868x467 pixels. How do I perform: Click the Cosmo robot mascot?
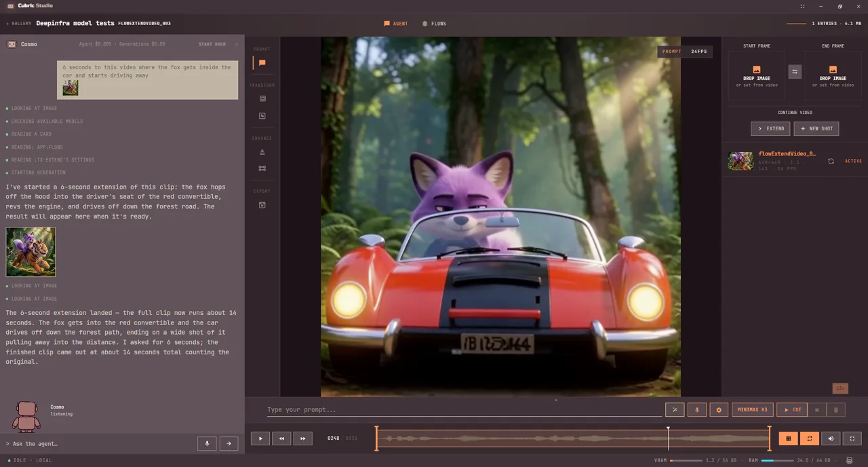pos(26,416)
